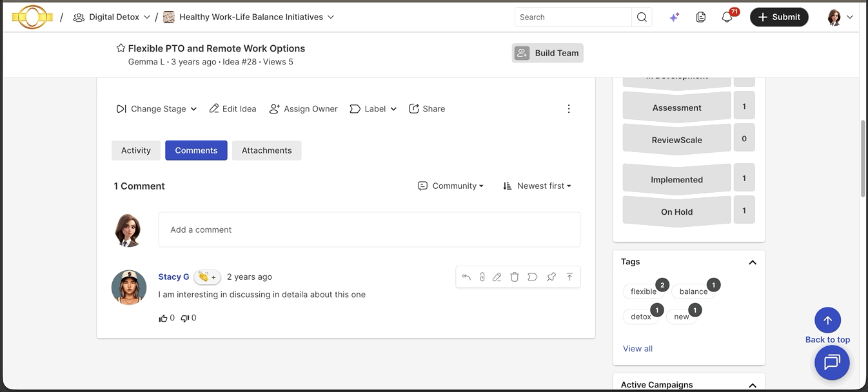Open the user profile menu in header
The height and width of the screenshot is (392, 868).
[840, 17]
